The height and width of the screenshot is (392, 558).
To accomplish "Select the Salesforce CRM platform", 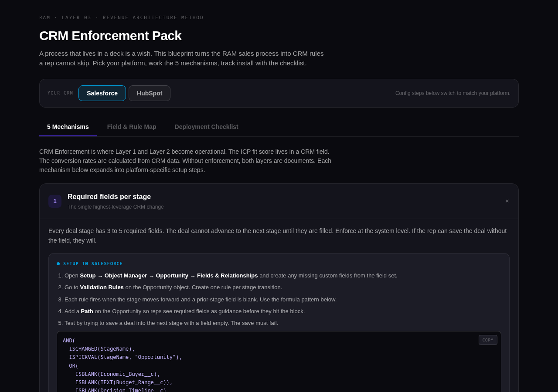I will (x=102, y=93).
